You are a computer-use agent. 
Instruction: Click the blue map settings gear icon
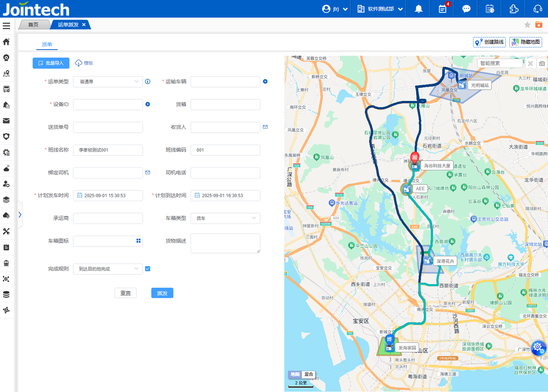[x=538, y=348]
